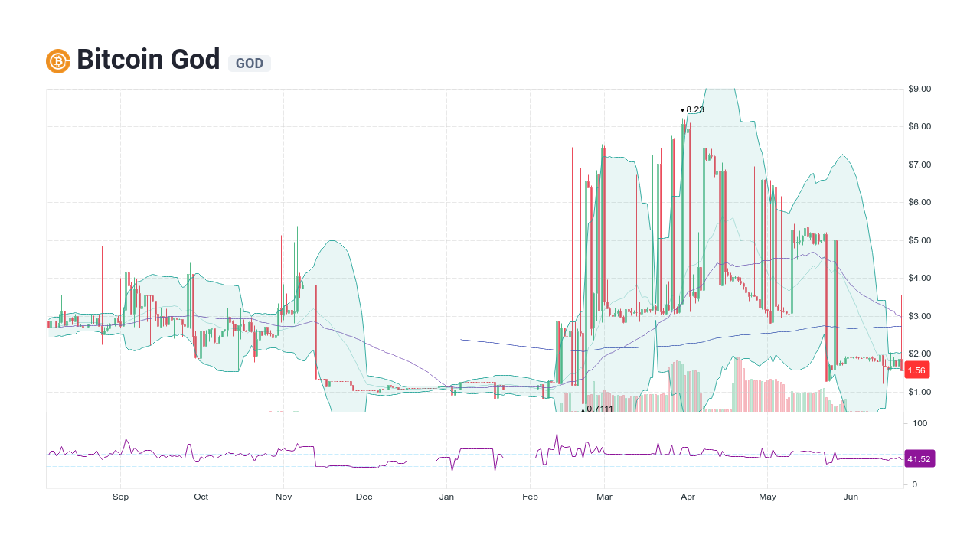The image size is (980, 551).
Task: Click the GOD ticker badge
Action: point(250,64)
